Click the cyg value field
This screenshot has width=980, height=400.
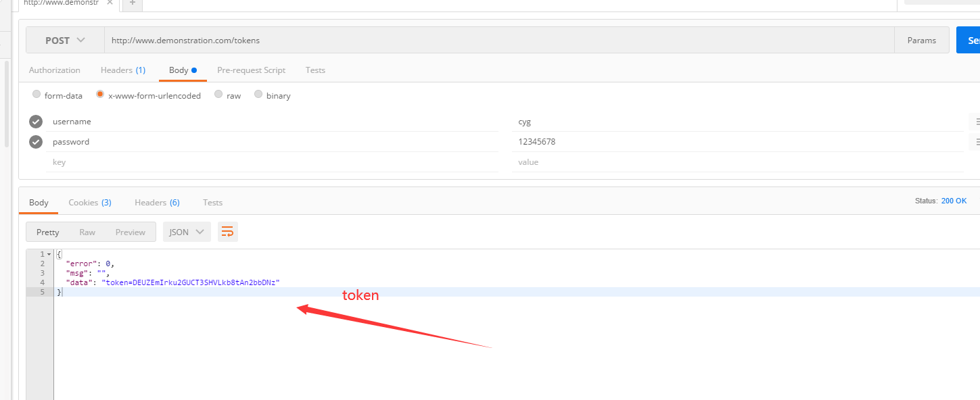pyautogui.click(x=738, y=122)
